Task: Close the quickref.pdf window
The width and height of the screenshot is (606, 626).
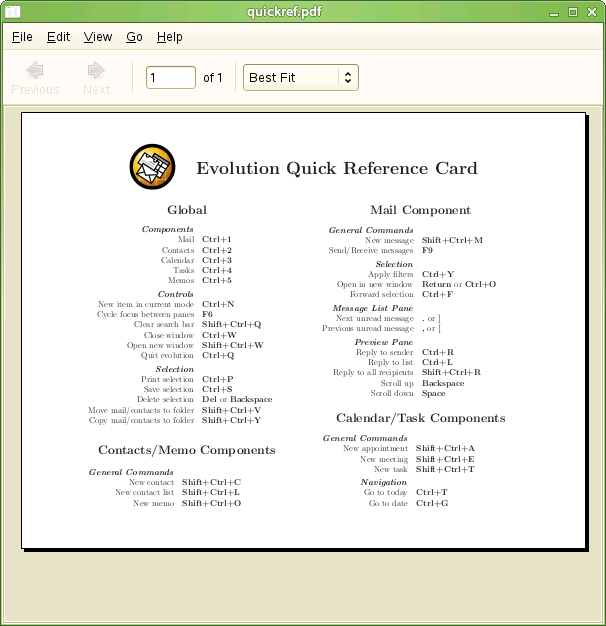Action: (x=592, y=12)
